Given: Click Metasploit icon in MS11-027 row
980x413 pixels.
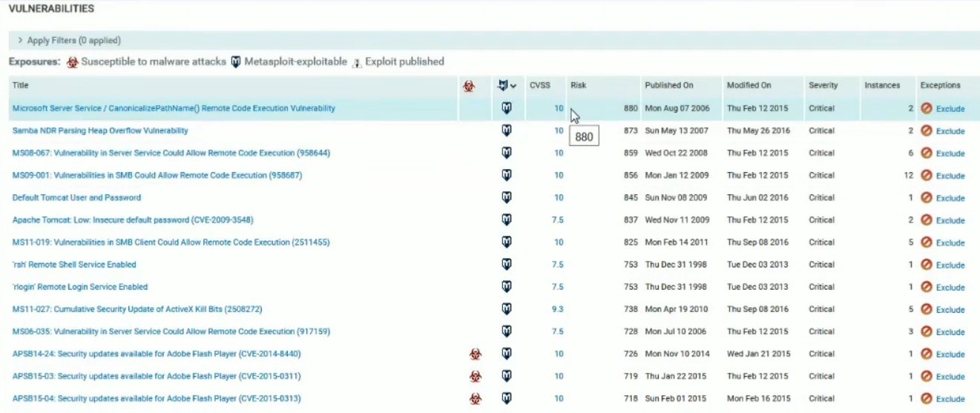Looking at the screenshot, I should pyautogui.click(x=507, y=308).
